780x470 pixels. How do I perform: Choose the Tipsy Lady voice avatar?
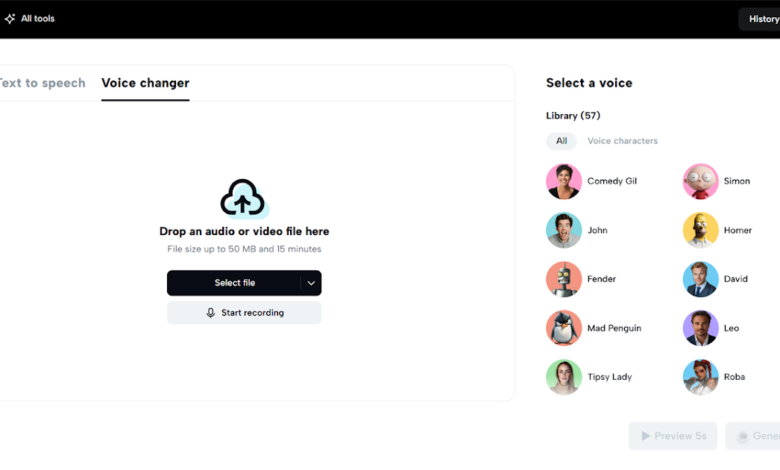(x=564, y=377)
